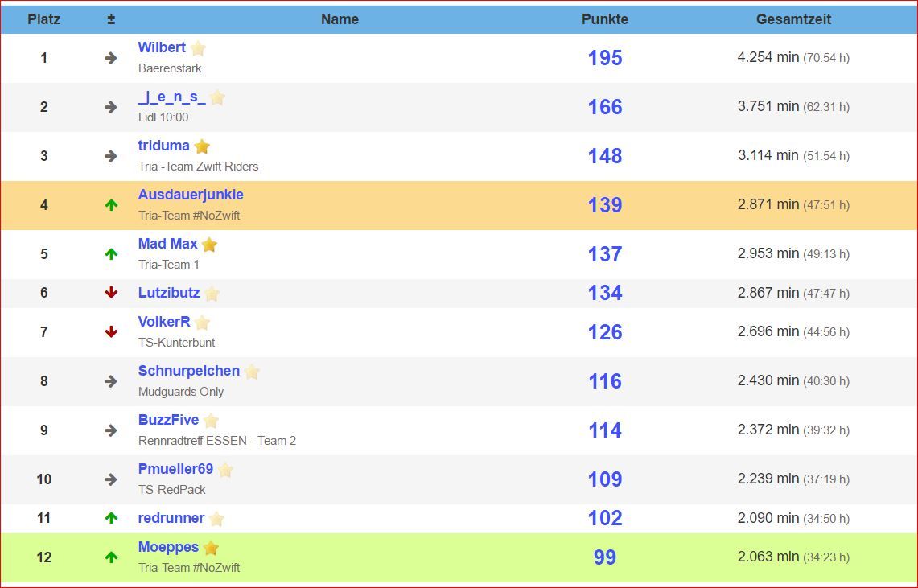
Task: Click the star beside Pmueller69
Action: pyautogui.click(x=225, y=470)
